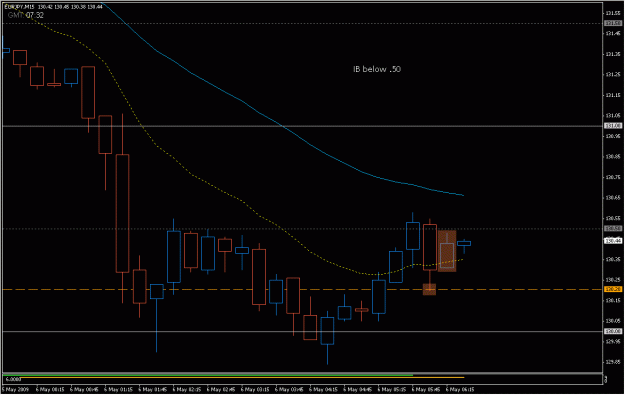Click the 130.00 price level label
625x395 pixels.
[613, 331]
